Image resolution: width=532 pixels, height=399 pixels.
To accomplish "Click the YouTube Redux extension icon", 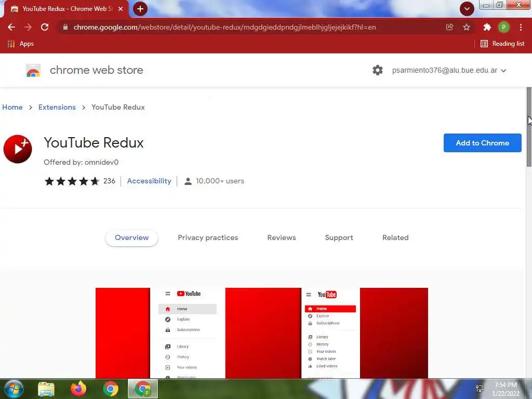I will (18, 149).
